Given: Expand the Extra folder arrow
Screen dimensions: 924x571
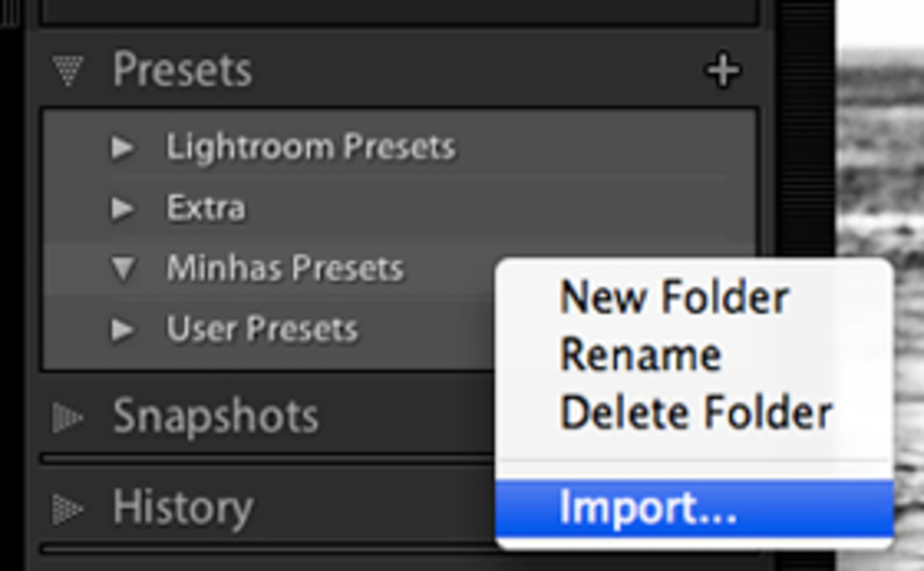Looking at the screenshot, I should (123, 209).
